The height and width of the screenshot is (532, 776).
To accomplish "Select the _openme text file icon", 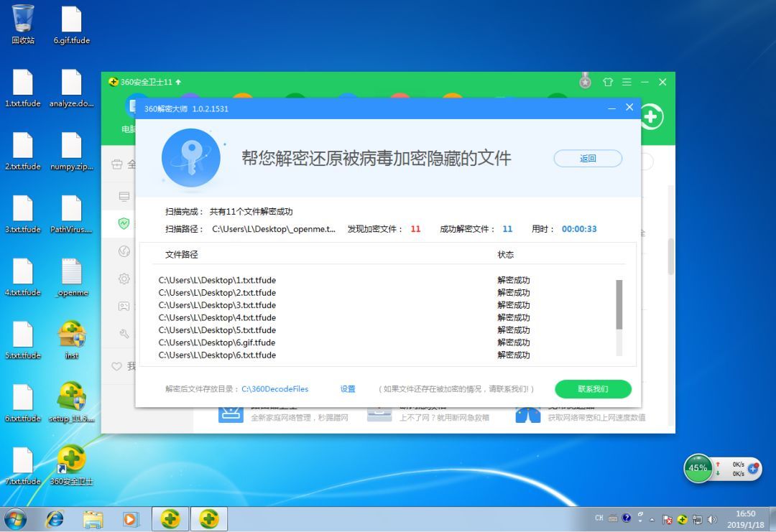I will pos(72,277).
